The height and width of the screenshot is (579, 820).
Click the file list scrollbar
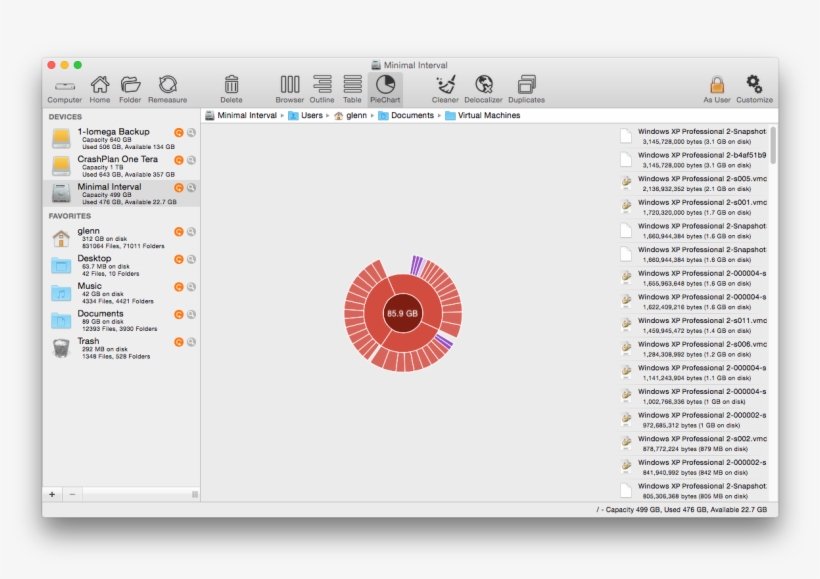[x=773, y=145]
